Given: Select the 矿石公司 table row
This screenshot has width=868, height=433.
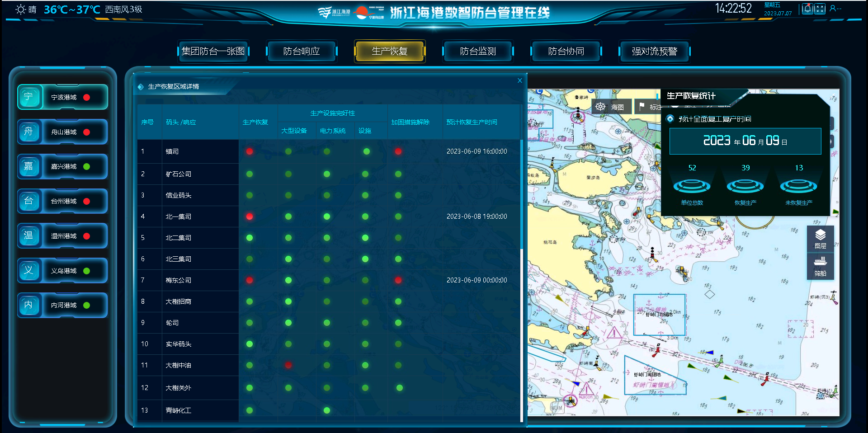Looking at the screenshot, I should pos(329,174).
